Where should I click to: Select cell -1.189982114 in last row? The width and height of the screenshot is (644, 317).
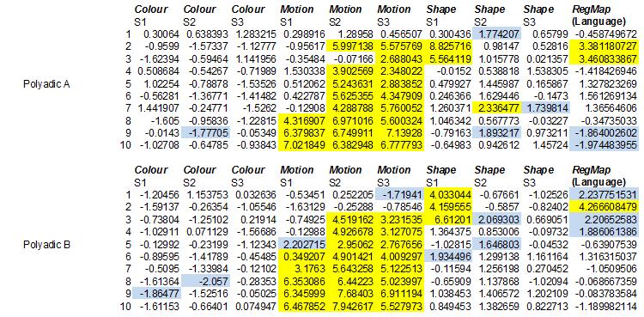(604, 306)
